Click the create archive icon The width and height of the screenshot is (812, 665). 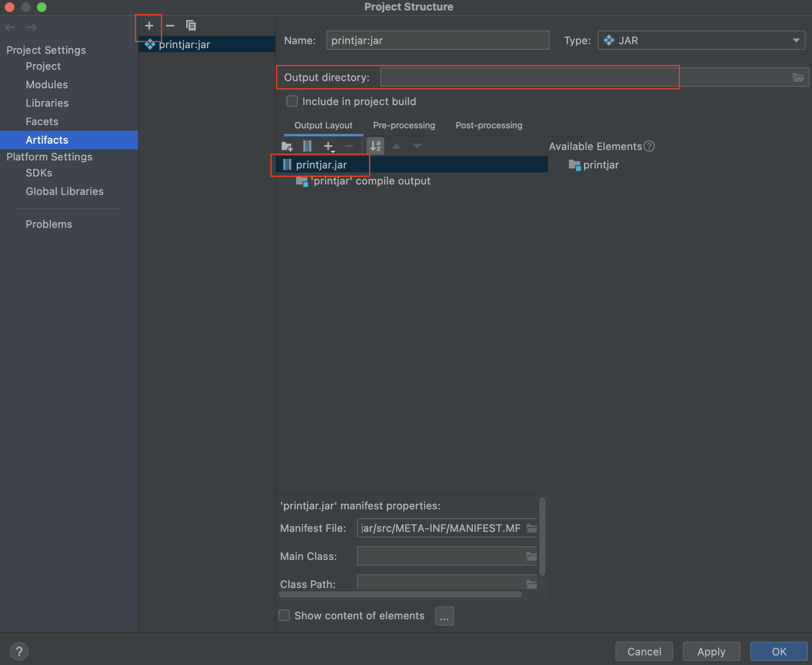[x=307, y=146]
